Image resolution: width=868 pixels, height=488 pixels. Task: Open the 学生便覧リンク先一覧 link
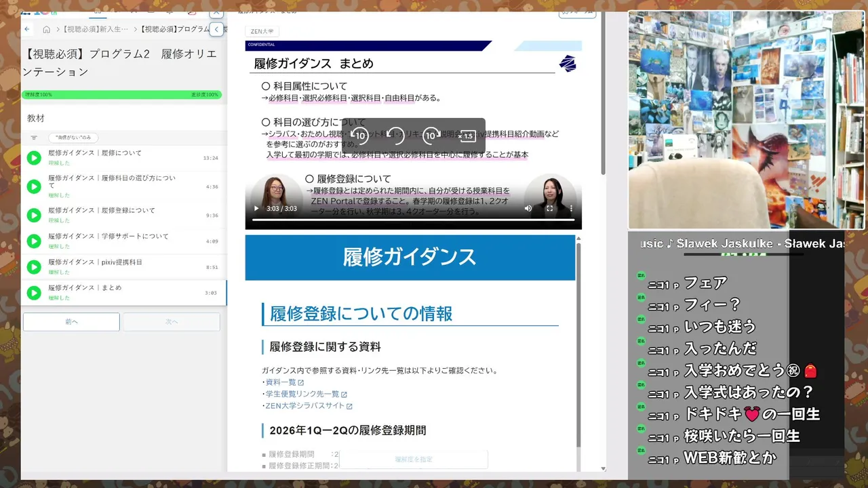(x=306, y=394)
